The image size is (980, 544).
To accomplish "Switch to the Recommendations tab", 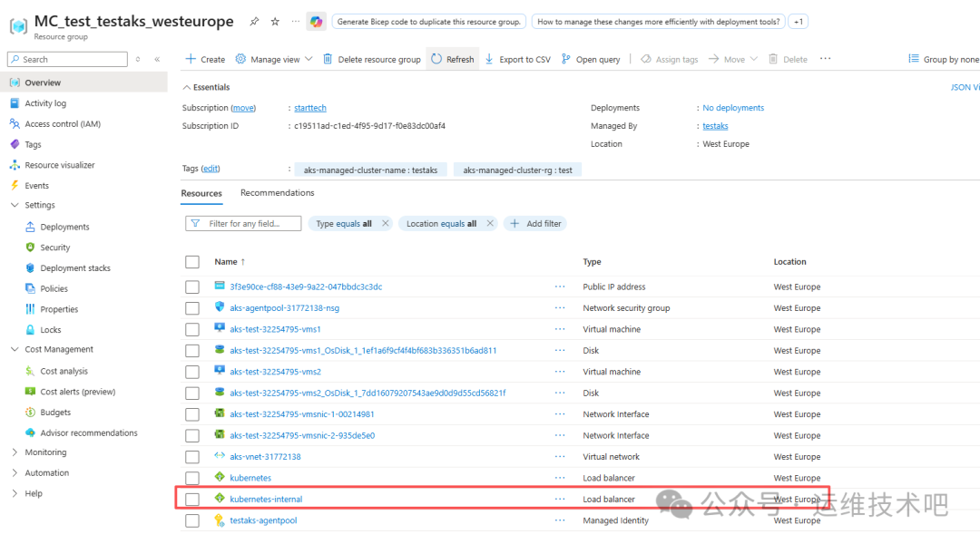I will 277,192.
